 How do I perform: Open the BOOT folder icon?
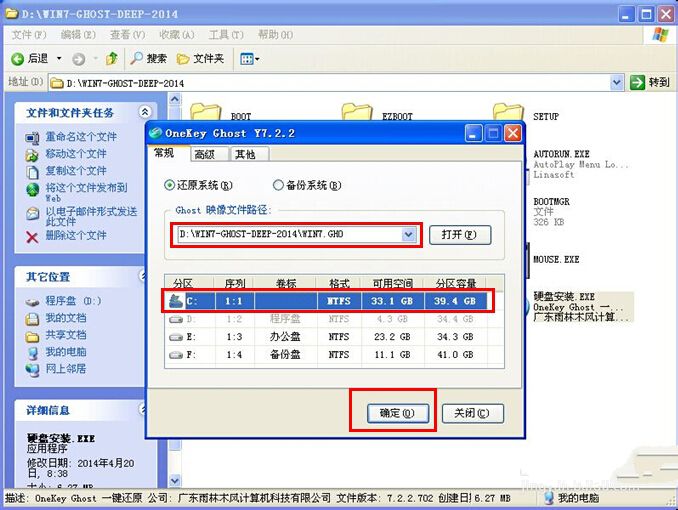206,113
